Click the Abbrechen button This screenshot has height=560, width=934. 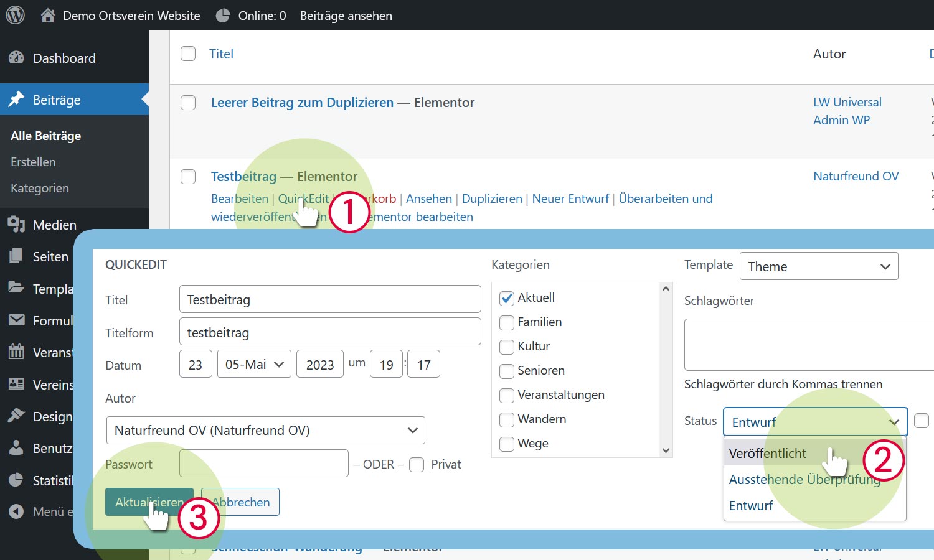240,502
